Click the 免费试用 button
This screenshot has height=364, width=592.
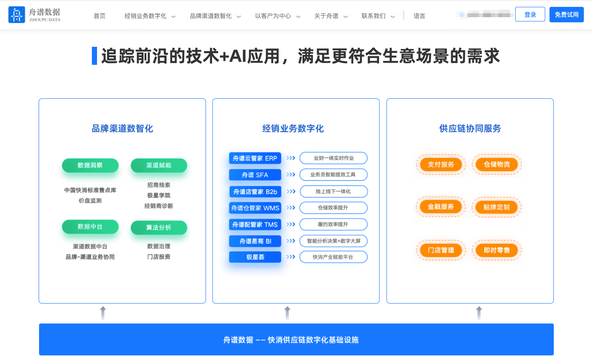tap(567, 15)
